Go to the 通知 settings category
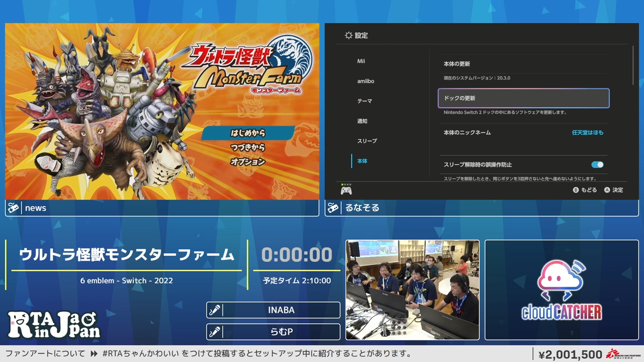 pos(362,121)
